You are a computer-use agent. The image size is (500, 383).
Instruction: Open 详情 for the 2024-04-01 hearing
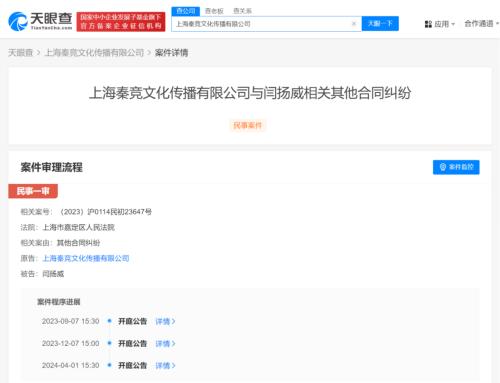165,365
